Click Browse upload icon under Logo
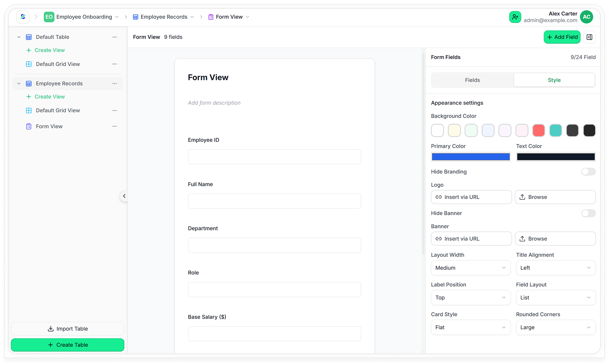This screenshot has width=609, height=364. [522, 197]
